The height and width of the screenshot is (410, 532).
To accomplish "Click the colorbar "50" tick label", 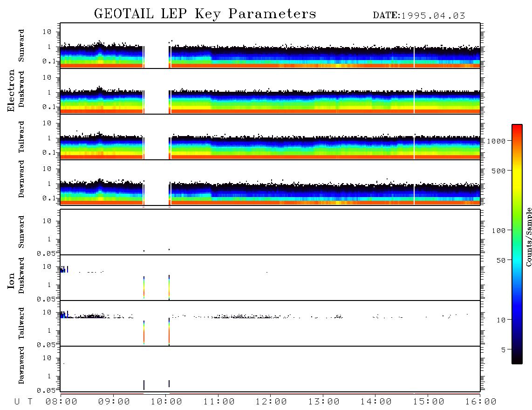I will click(500, 260).
